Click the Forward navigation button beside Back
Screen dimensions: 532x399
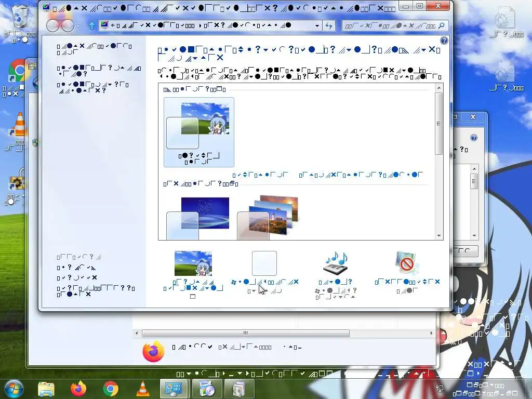68,25
